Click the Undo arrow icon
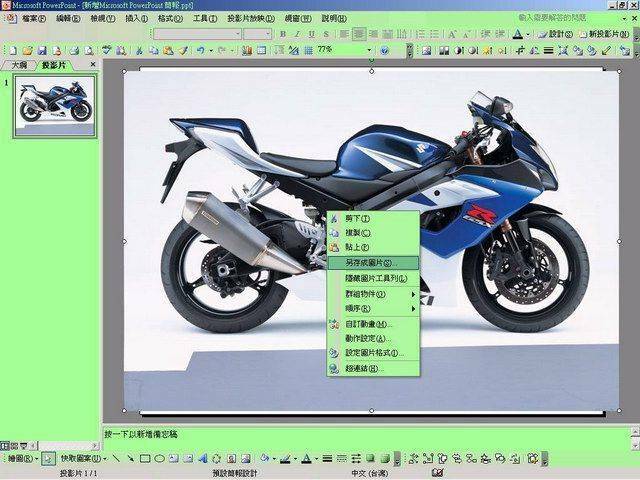 [x=200, y=51]
